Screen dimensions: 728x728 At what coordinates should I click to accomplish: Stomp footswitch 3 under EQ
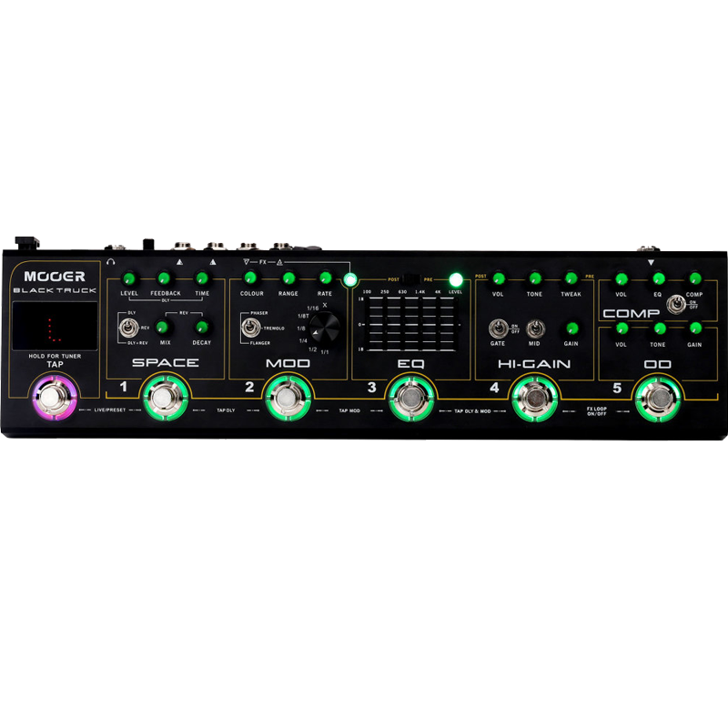(411, 398)
